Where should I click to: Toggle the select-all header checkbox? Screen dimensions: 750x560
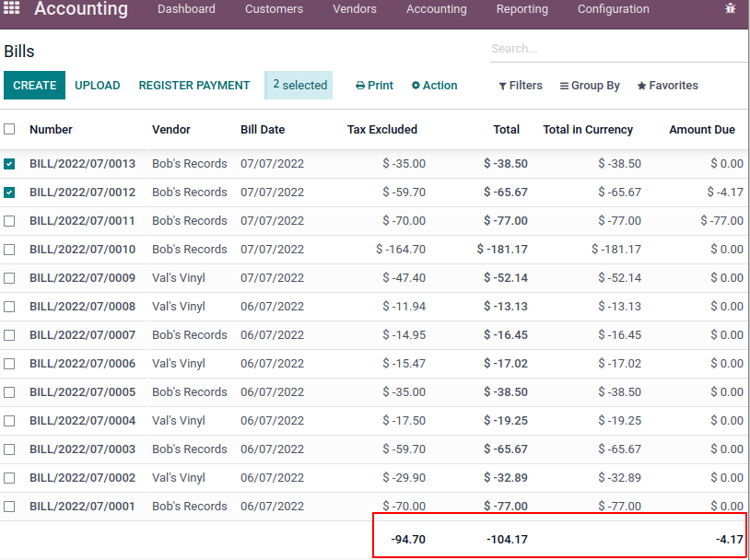pyautogui.click(x=9, y=129)
